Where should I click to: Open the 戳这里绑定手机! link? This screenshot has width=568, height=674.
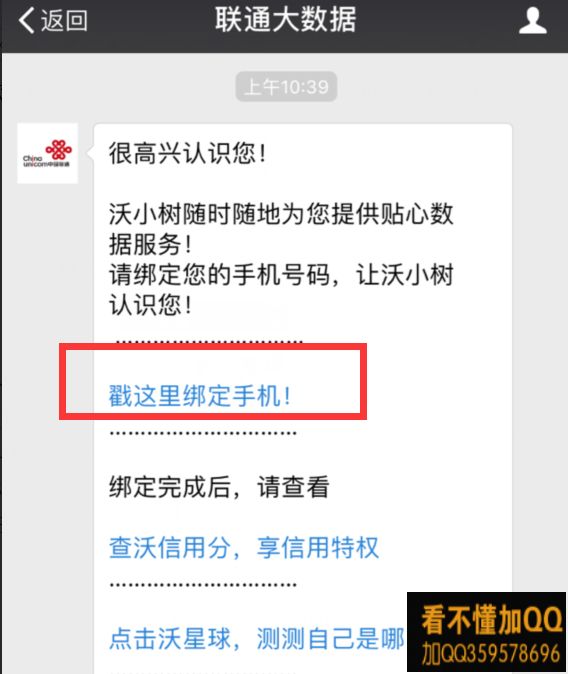[200, 395]
